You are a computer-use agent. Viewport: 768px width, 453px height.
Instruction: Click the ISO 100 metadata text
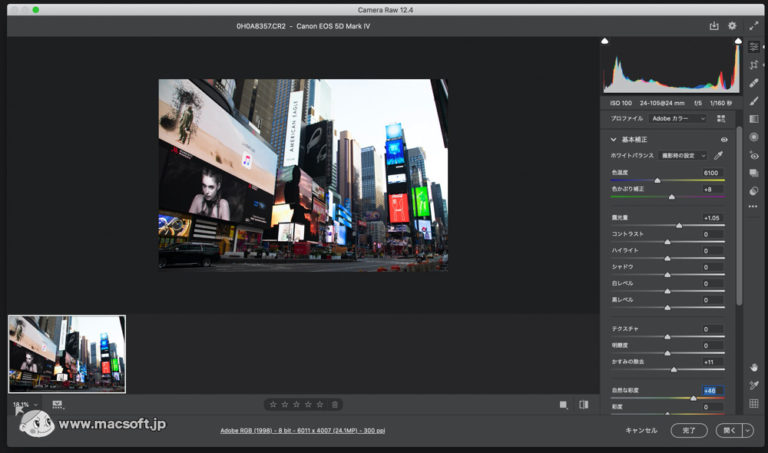pyautogui.click(x=621, y=103)
